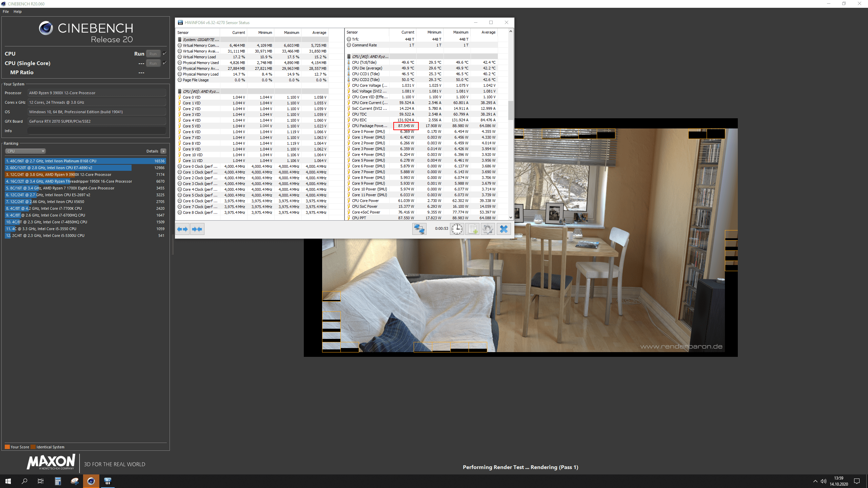Click HWiNFO shrink columns arrows button
The image size is (868, 488).
[197, 229]
